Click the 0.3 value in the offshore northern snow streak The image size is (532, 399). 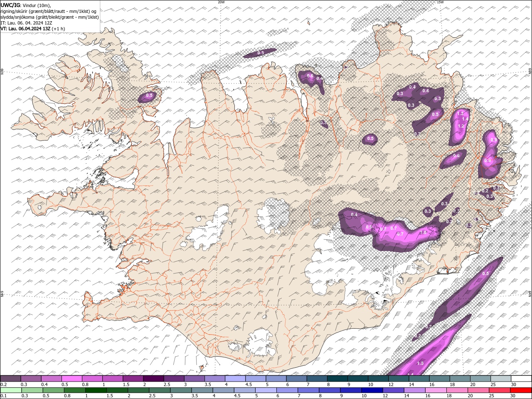pyautogui.click(x=261, y=53)
